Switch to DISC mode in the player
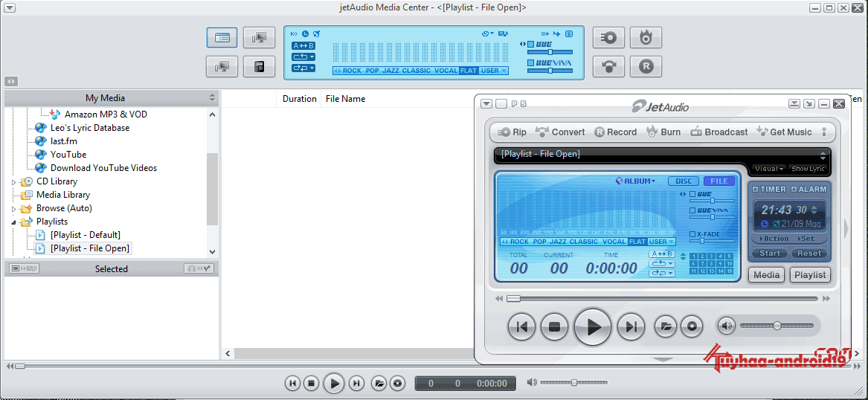Image resolution: width=868 pixels, height=400 pixels. coord(684,181)
